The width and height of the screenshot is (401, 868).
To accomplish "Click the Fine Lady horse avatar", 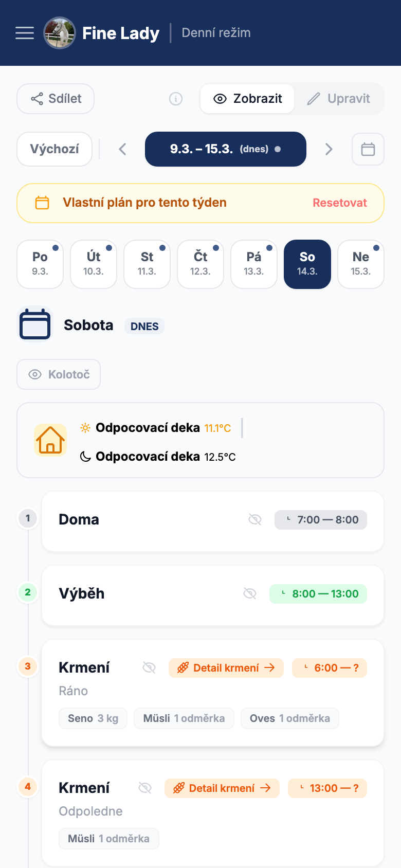I will (60, 33).
